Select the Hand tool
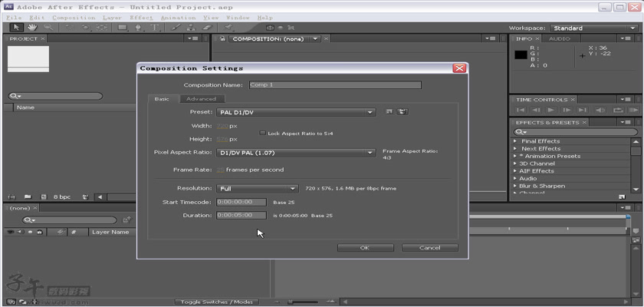This screenshot has height=307, width=644. coord(32,28)
